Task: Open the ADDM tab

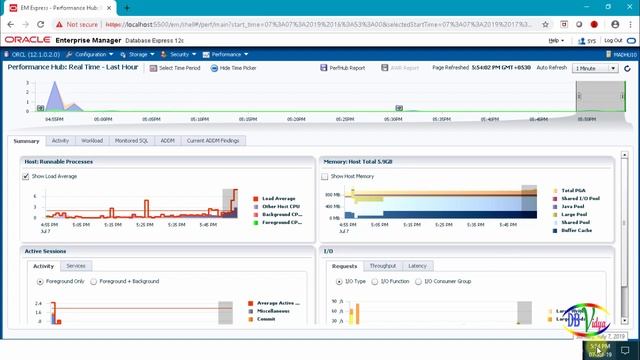Action: 167,140
